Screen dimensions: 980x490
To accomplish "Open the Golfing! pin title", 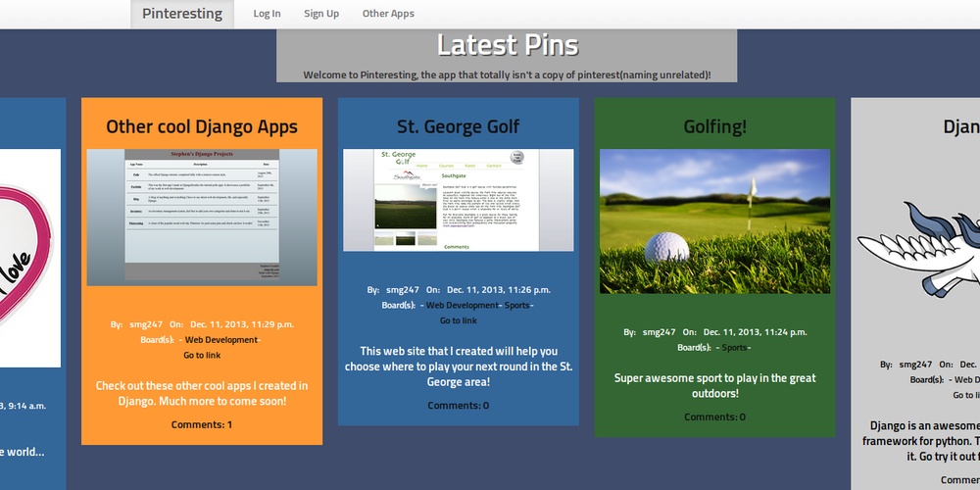I will pyautogui.click(x=714, y=126).
